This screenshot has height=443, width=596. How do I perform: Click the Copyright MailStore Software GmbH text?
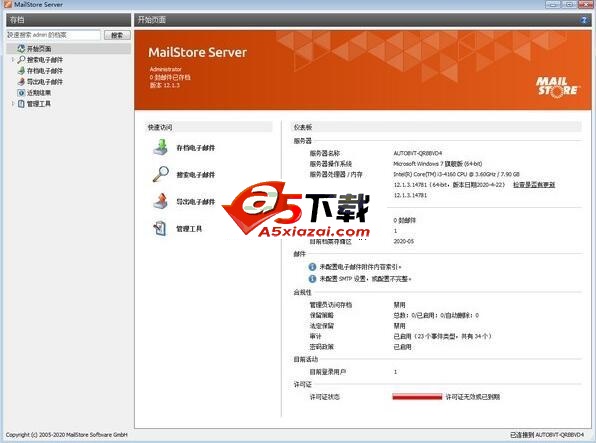67,435
